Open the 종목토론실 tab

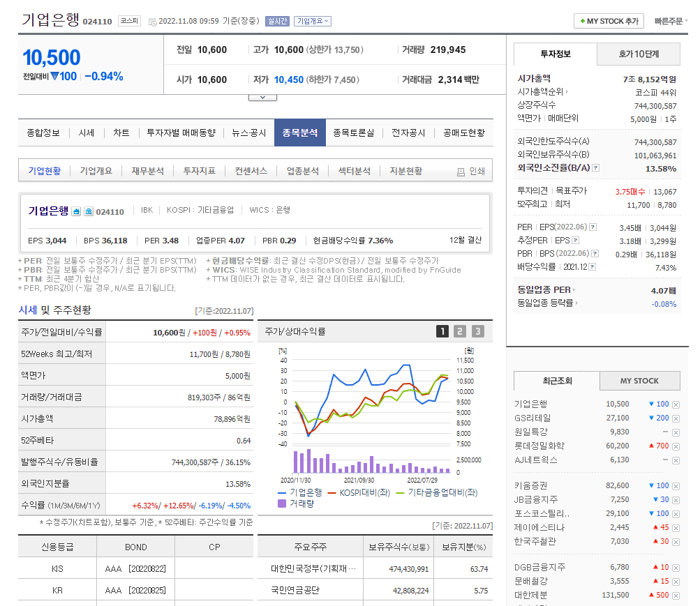(354, 133)
